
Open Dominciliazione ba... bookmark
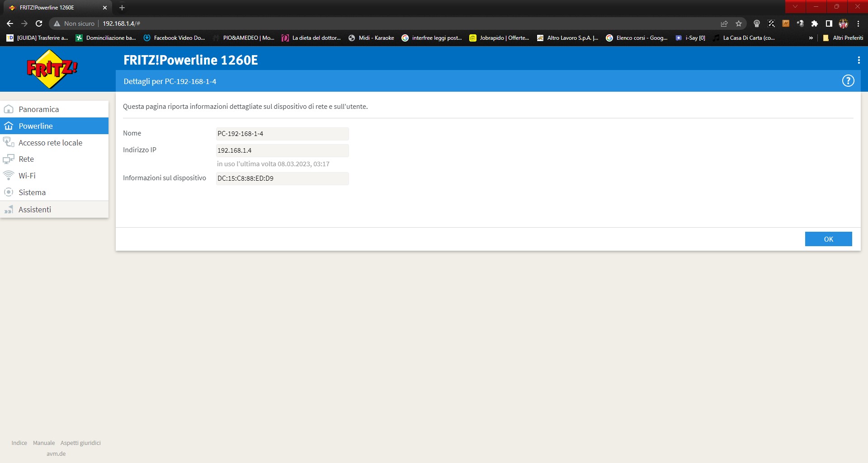tap(106, 38)
